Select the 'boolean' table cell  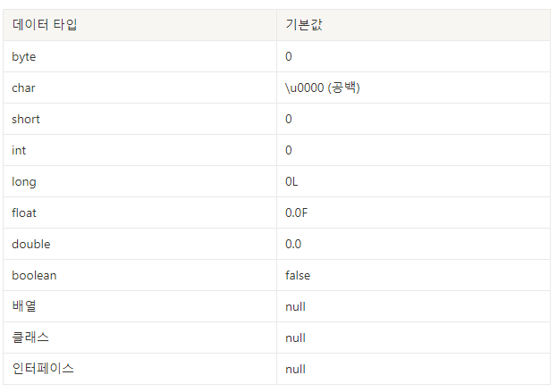coord(140,275)
